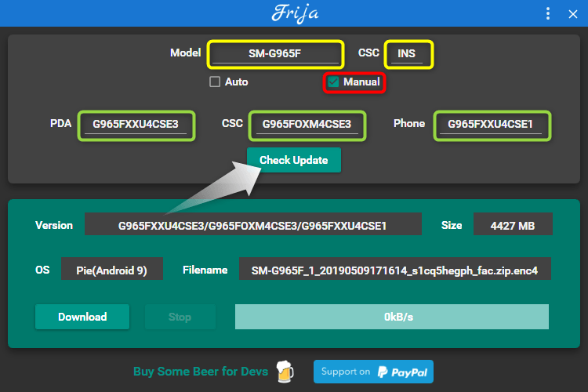Select the Version text box
588x392 pixels.
coord(252,225)
